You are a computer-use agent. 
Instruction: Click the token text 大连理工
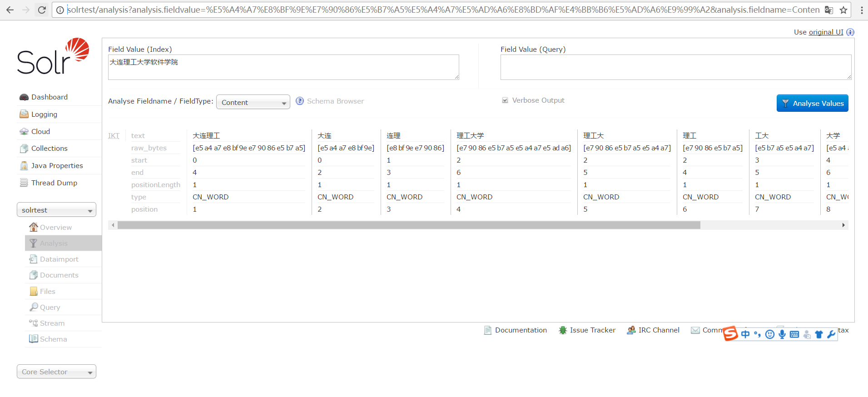tap(206, 136)
